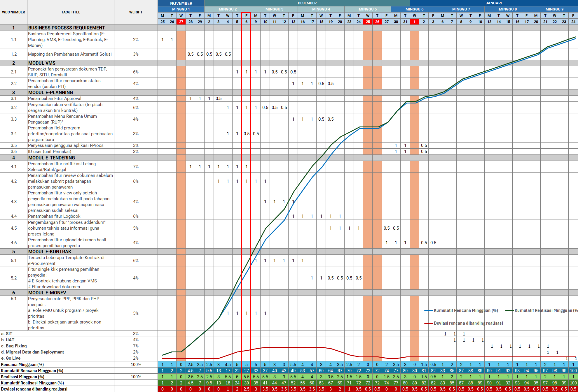Select the red holiday date 25 cell

[368, 22]
